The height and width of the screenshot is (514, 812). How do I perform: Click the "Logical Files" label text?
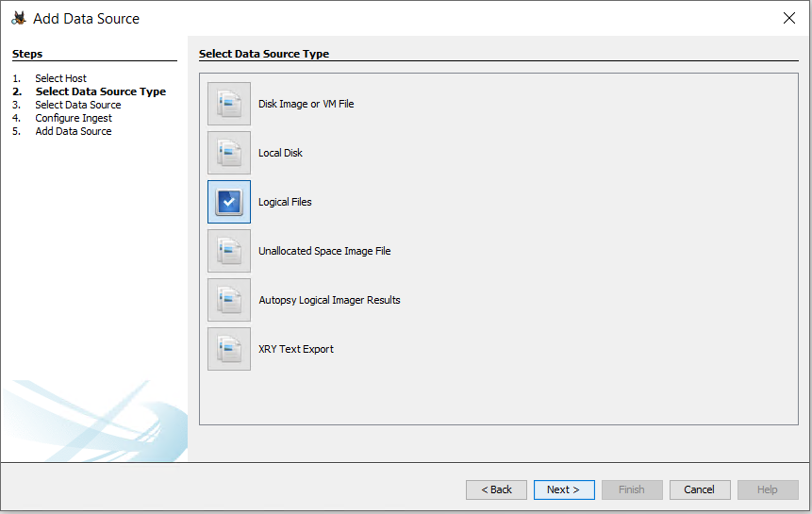(285, 202)
